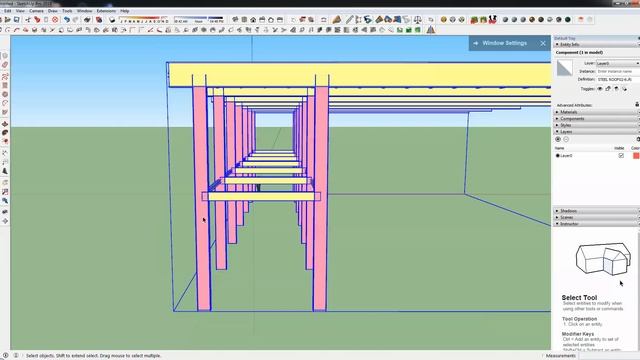
Task: Select the Zoom magnifier tool in left toolbar
Action: pos(5,201)
